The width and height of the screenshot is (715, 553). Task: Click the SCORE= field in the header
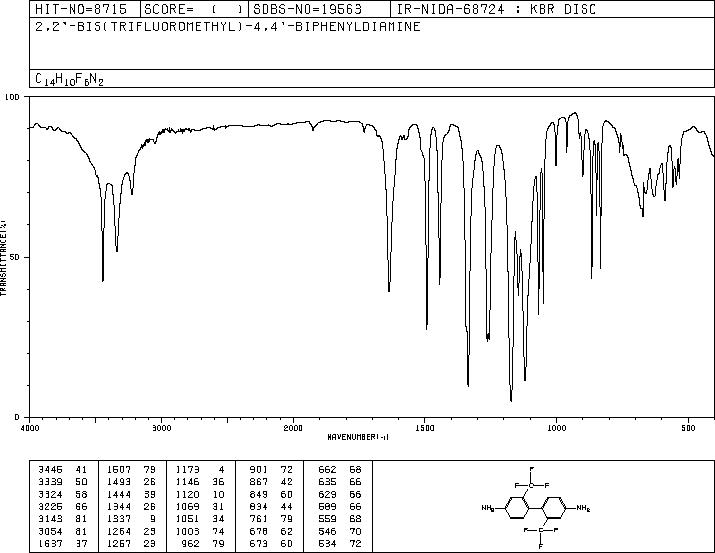pos(194,9)
